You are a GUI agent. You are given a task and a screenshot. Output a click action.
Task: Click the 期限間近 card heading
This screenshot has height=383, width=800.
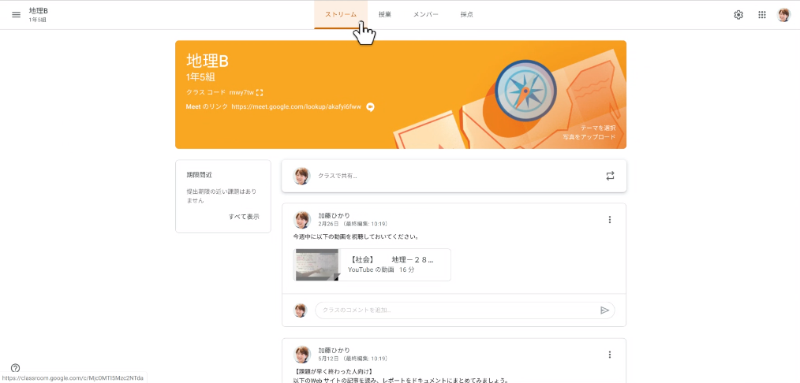[199, 175]
